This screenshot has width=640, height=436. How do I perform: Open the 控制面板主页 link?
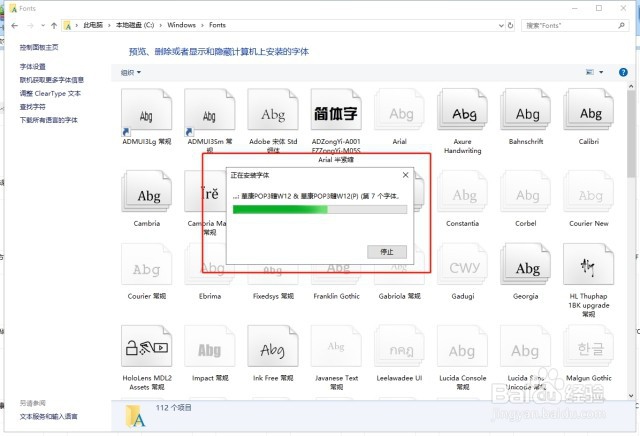(x=39, y=47)
